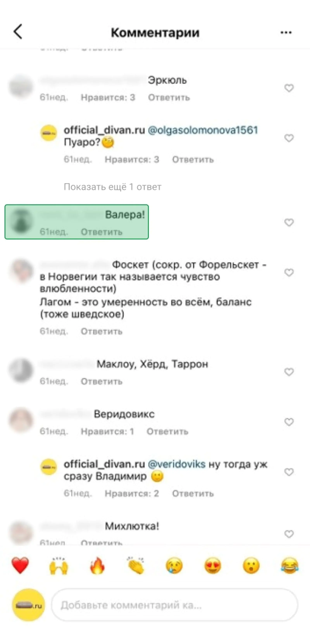Tap the red heart emoji reaction
310x644 pixels.
tap(20, 565)
